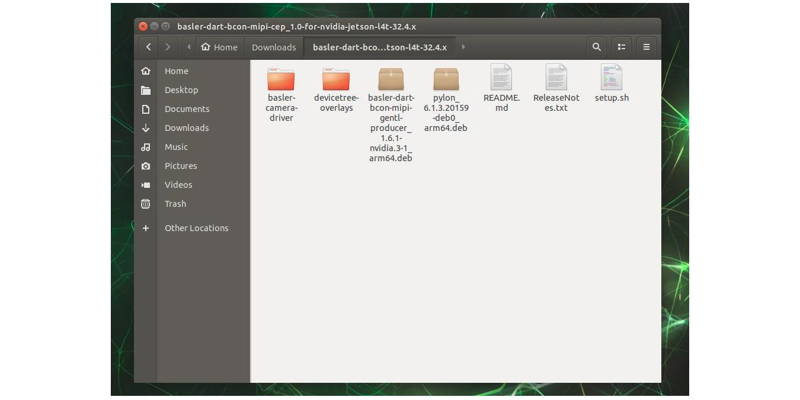The width and height of the screenshot is (800, 400).
Task: Click the Home house icon in sidebar
Action: pyautogui.click(x=146, y=71)
